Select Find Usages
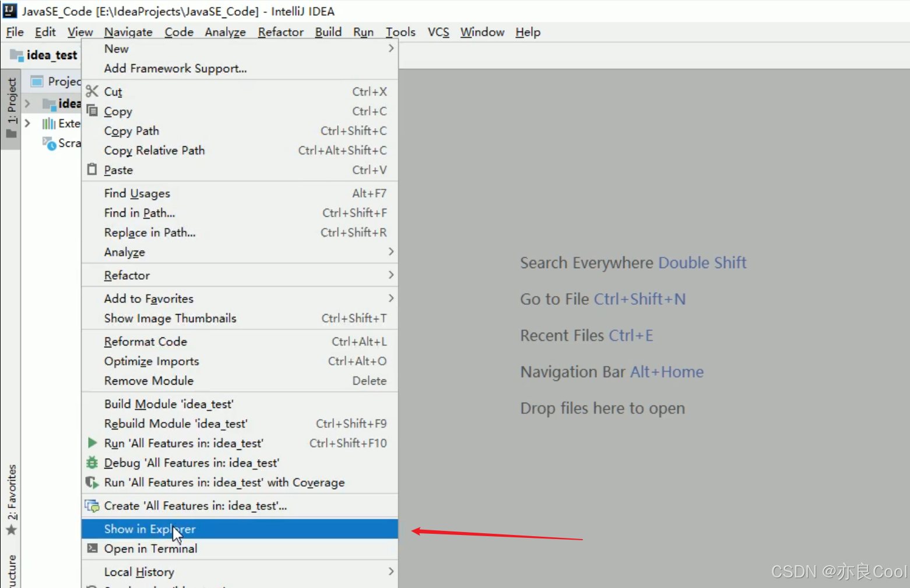910x588 pixels. click(240, 193)
